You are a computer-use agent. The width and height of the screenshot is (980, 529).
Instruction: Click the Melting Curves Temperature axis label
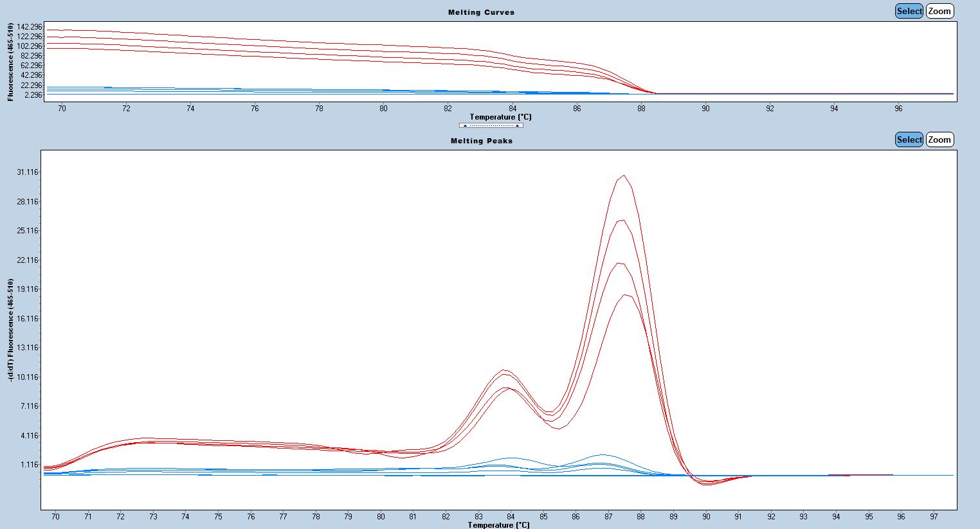[501, 117]
